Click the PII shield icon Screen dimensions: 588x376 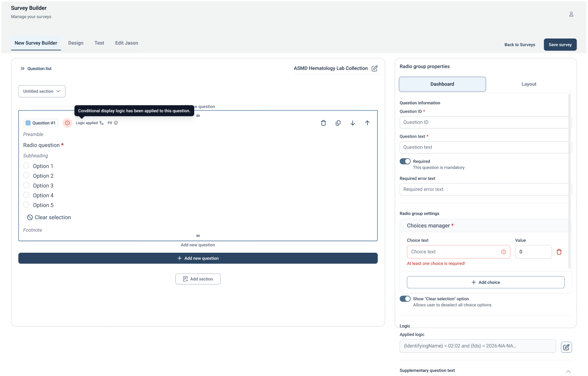point(116,123)
